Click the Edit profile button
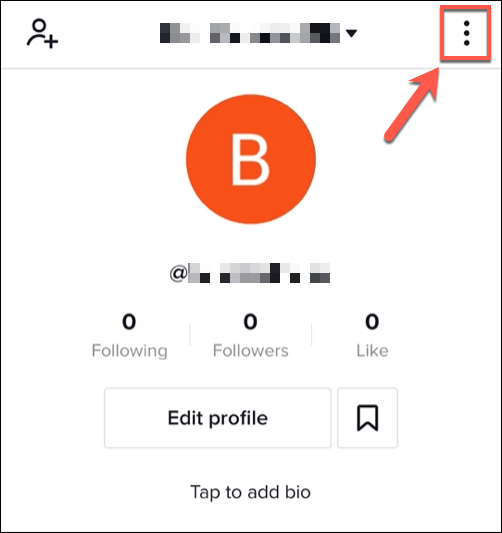Screen dimensions: 502x533 (x=218, y=418)
